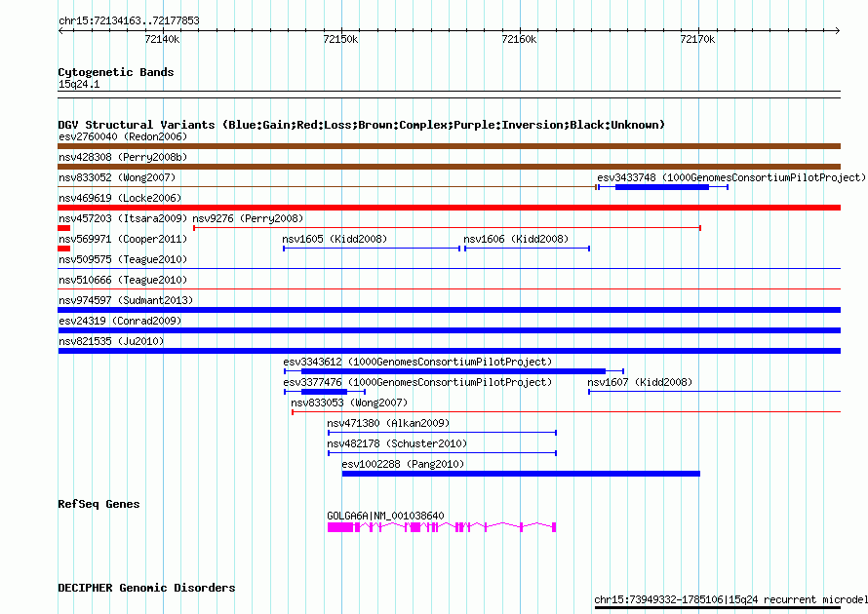Screen dimensions: 868x614
Task: Click the nsv1607 (Kidd2008) label
Action: tap(640, 382)
